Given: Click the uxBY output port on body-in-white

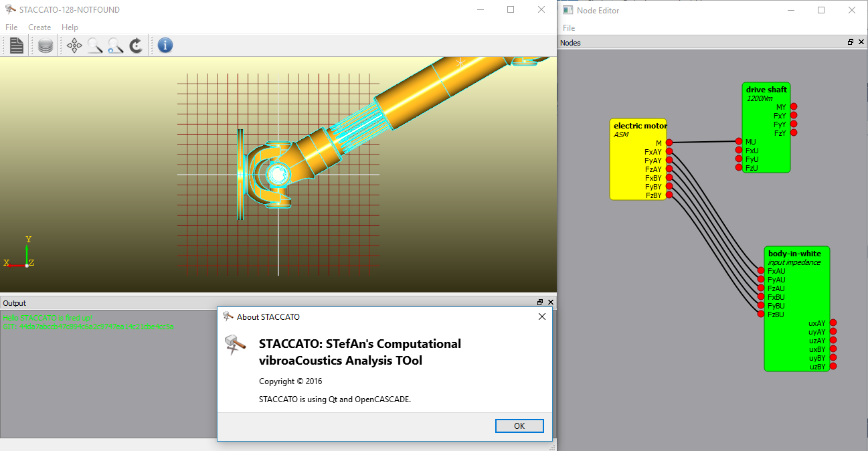Looking at the screenshot, I should [833, 349].
